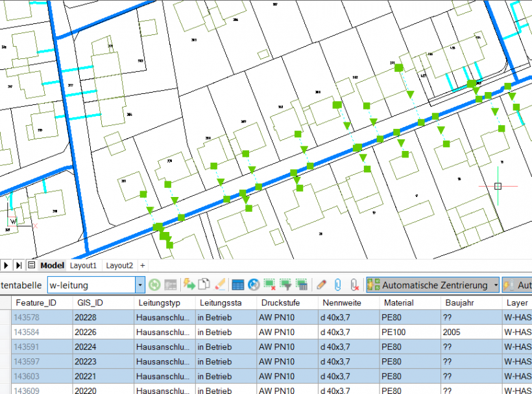Refresh the attribute table with the green circular arrows icon

point(154,284)
